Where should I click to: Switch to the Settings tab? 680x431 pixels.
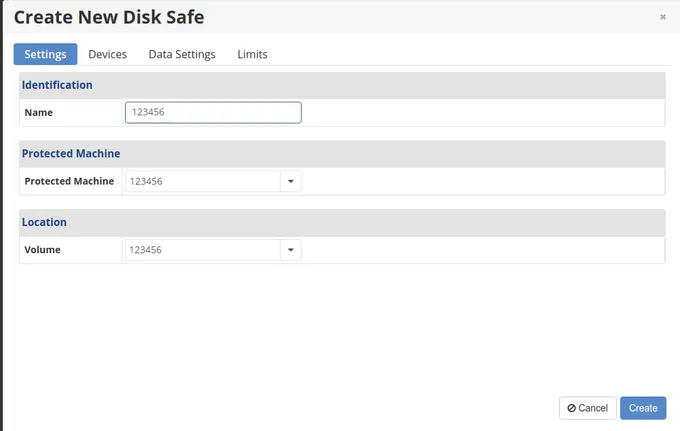pos(46,54)
